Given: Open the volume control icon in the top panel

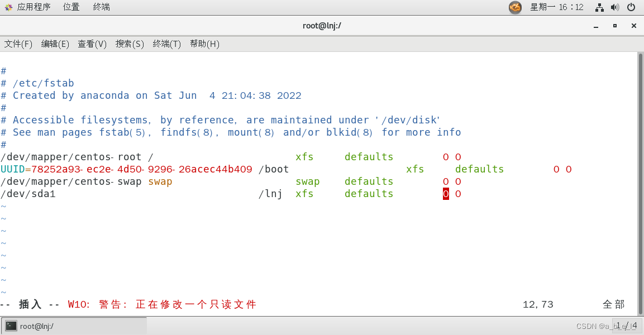Looking at the screenshot, I should [616, 7].
